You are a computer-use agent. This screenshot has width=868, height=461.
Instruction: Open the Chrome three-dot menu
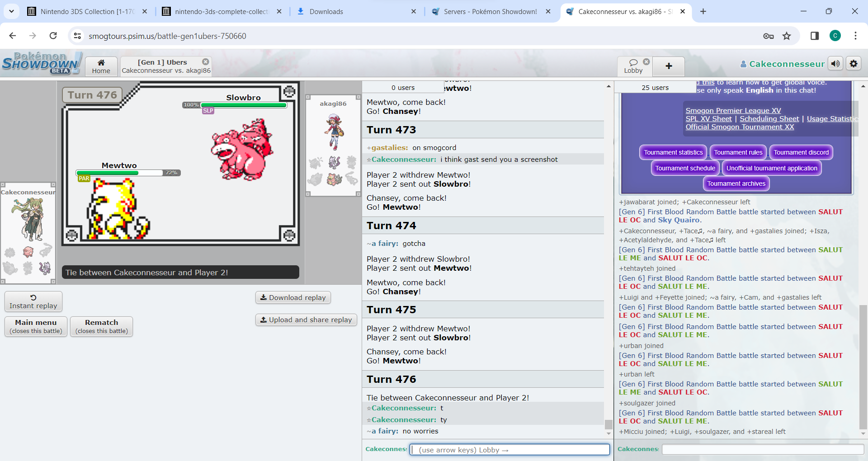tap(855, 36)
